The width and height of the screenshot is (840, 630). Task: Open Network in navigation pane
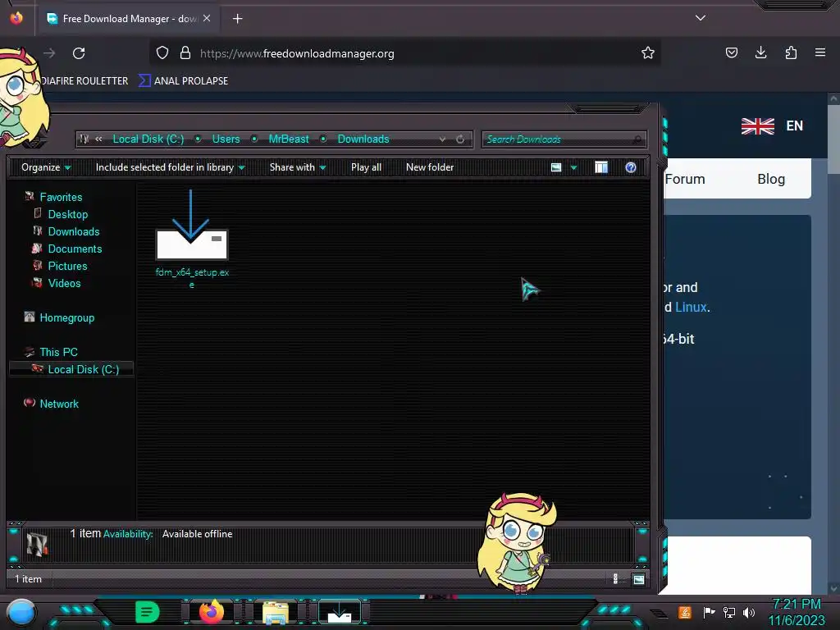point(58,404)
